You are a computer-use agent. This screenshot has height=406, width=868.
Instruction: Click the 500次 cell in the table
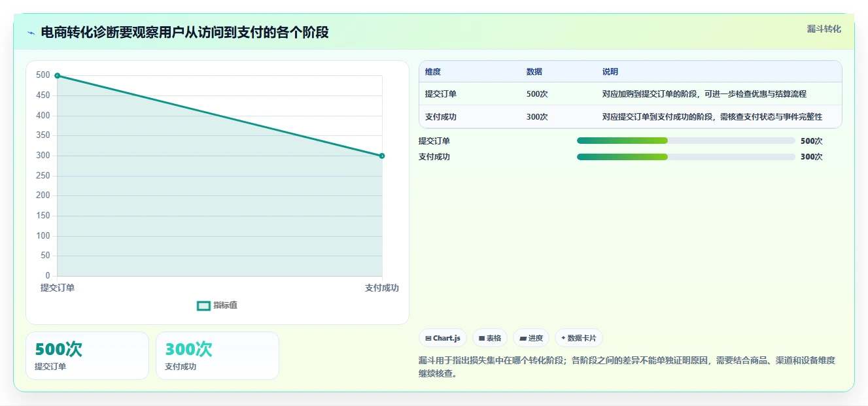537,94
